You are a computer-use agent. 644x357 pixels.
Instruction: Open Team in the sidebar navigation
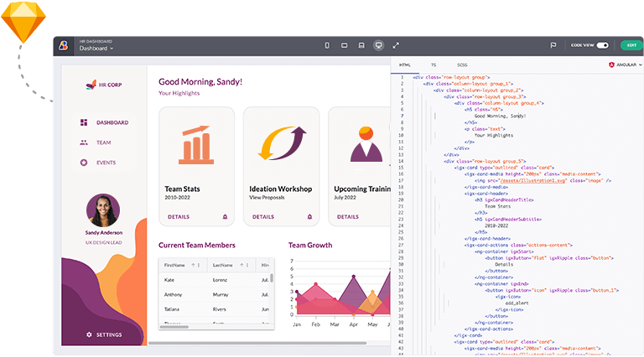103,142
